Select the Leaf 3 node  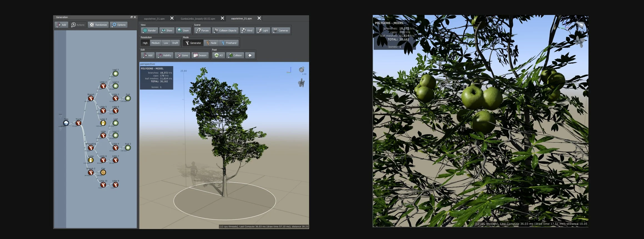[x=116, y=73]
